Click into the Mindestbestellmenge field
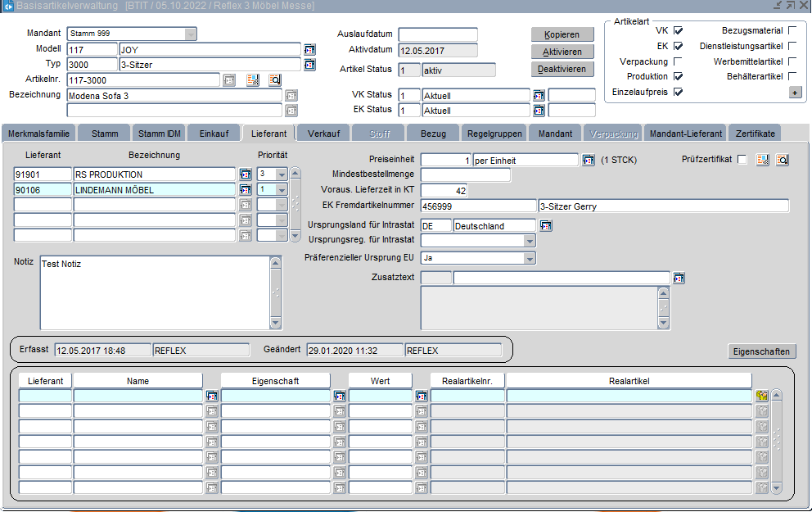 [465, 174]
